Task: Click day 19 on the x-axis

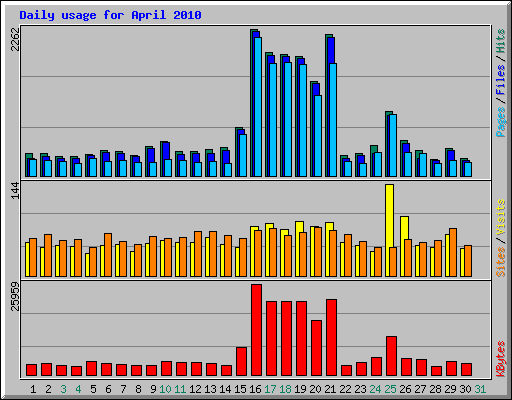Action: pyautogui.click(x=300, y=389)
